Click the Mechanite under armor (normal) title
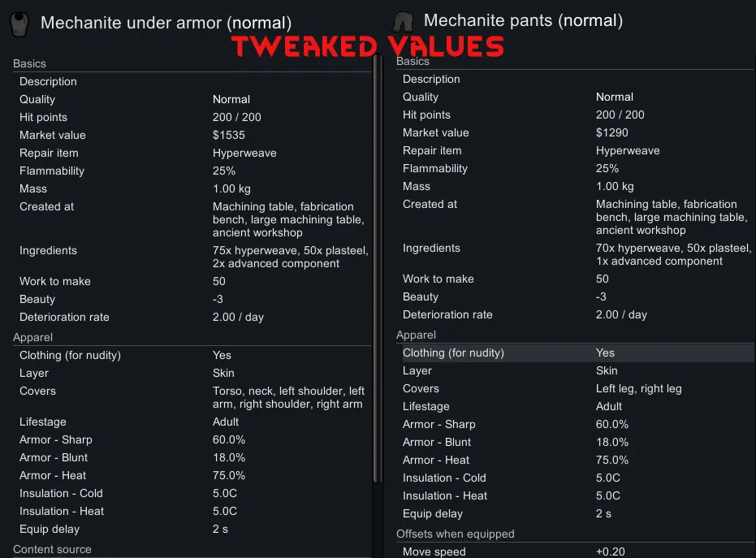The height and width of the screenshot is (558, 756). coord(166,24)
